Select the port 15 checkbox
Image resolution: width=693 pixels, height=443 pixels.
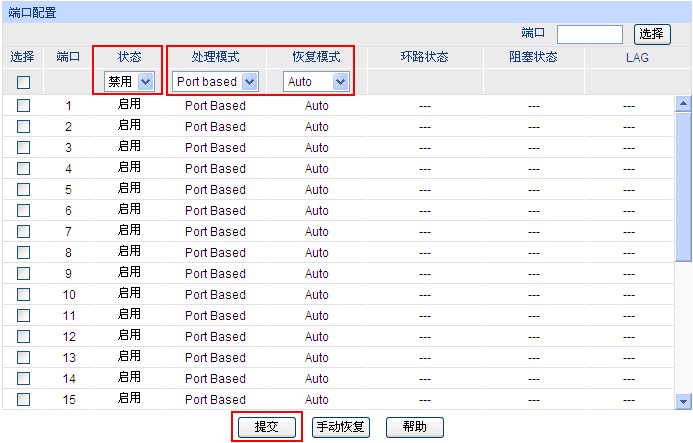(x=23, y=400)
